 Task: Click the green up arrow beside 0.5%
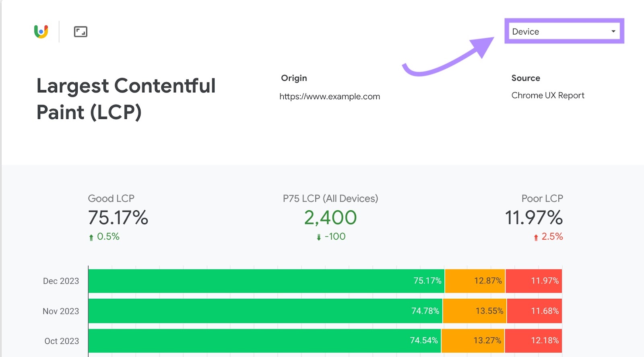coord(91,237)
